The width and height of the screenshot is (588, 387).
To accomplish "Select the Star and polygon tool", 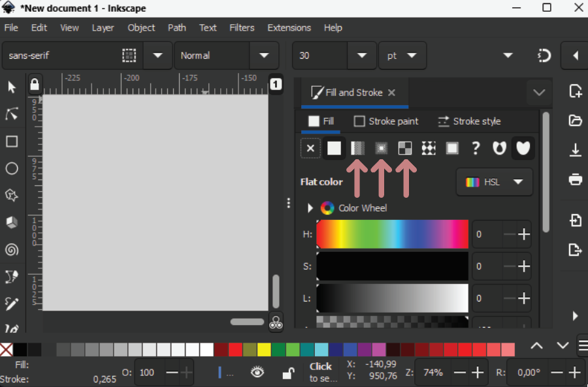I will coord(12,195).
